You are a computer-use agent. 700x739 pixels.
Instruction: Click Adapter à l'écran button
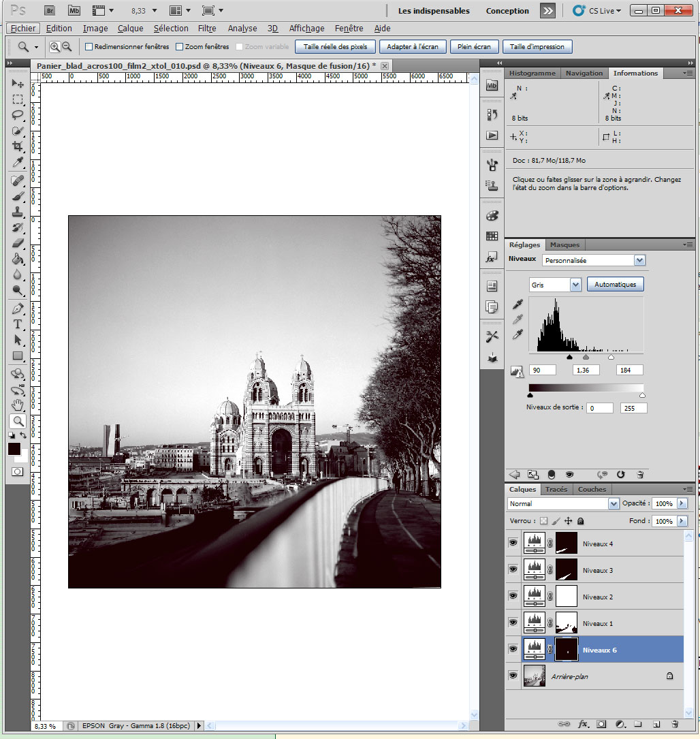click(413, 47)
